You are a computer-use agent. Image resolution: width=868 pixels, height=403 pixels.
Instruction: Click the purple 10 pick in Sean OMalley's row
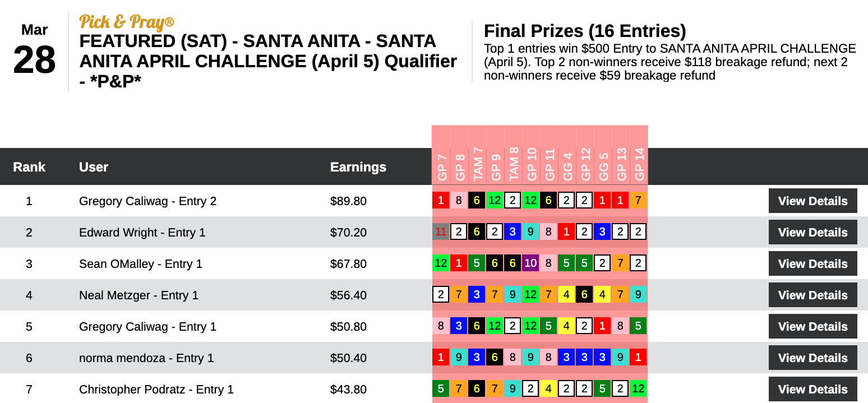[530, 263]
